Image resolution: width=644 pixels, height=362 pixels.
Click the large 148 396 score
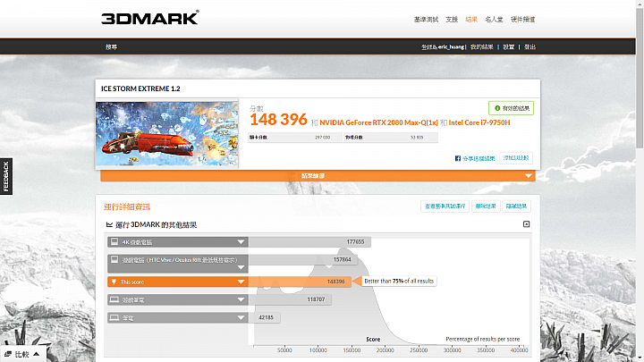[278, 120]
